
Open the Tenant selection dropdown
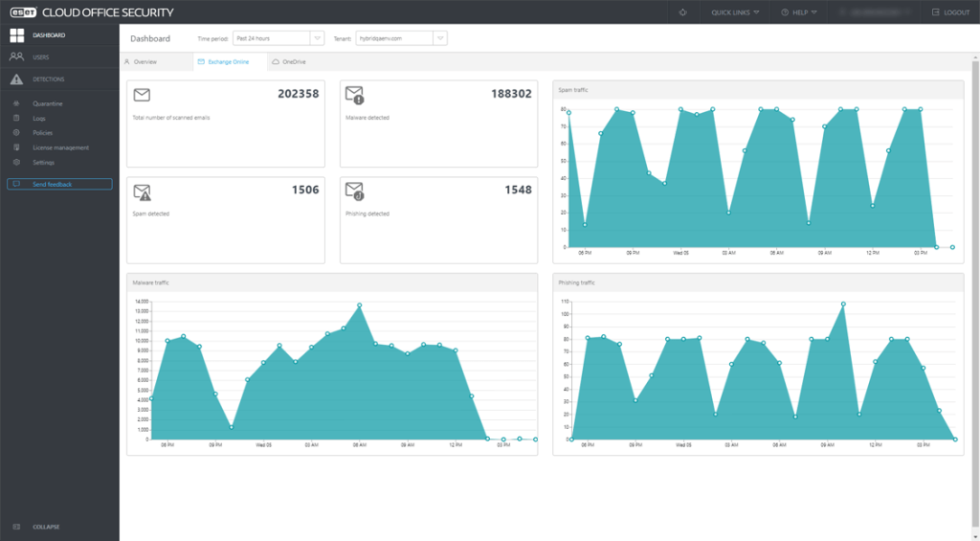tap(439, 38)
